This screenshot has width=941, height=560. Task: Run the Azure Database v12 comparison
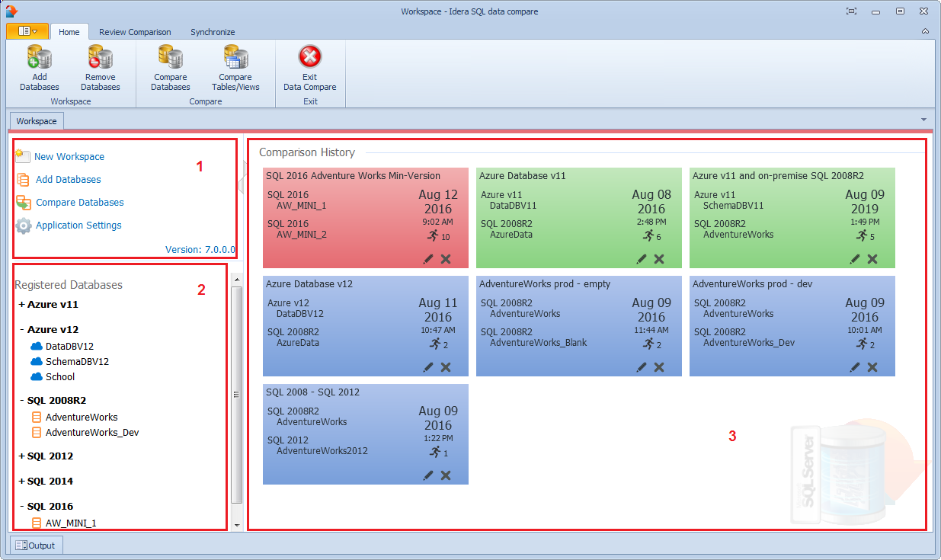[435, 344]
